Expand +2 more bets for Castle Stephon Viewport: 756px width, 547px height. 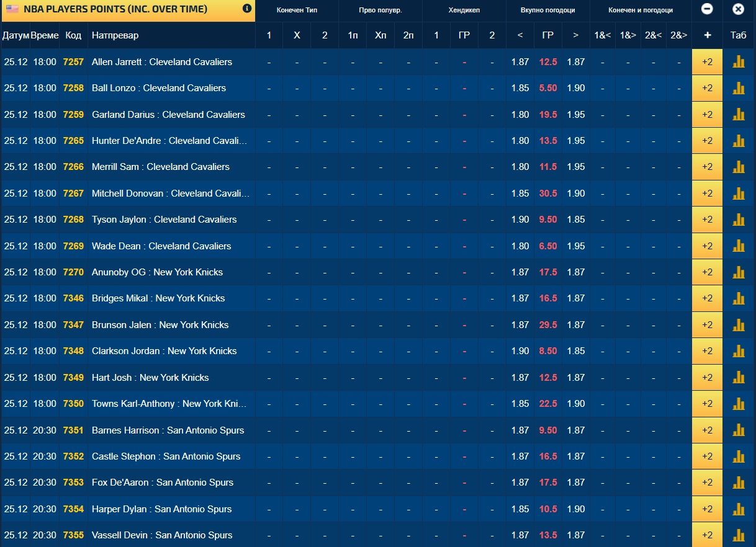pos(707,456)
